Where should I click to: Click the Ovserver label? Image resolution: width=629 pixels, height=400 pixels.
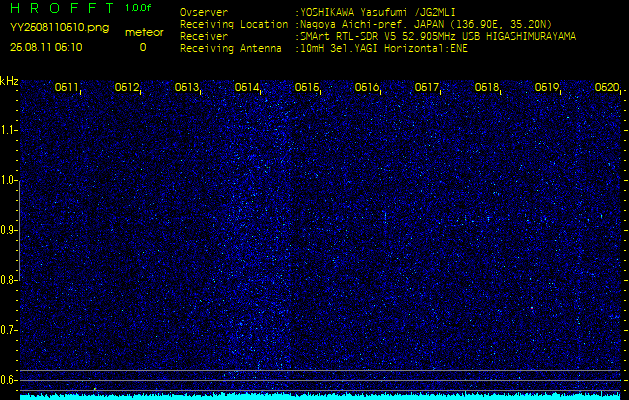204,12
